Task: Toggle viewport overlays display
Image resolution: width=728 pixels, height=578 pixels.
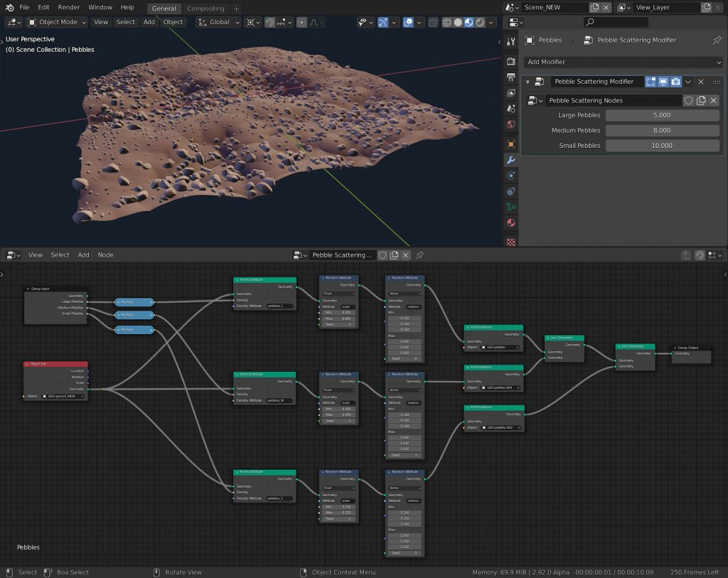Action: click(409, 22)
